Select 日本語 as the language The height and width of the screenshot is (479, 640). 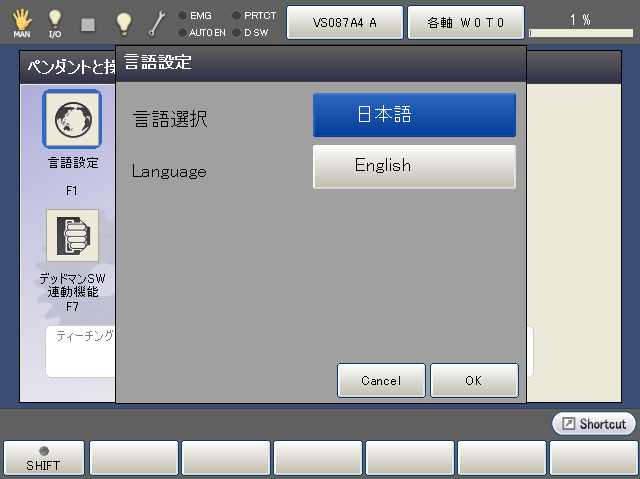click(414, 115)
